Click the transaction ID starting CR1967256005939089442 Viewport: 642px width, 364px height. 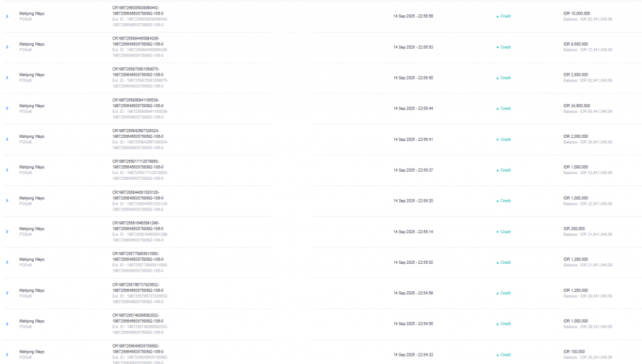click(x=139, y=11)
